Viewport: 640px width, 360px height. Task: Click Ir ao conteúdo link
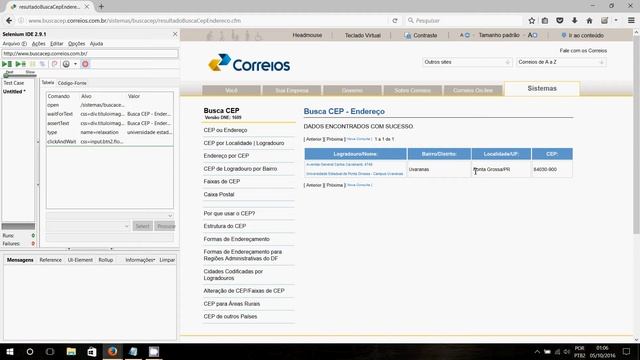582,36
